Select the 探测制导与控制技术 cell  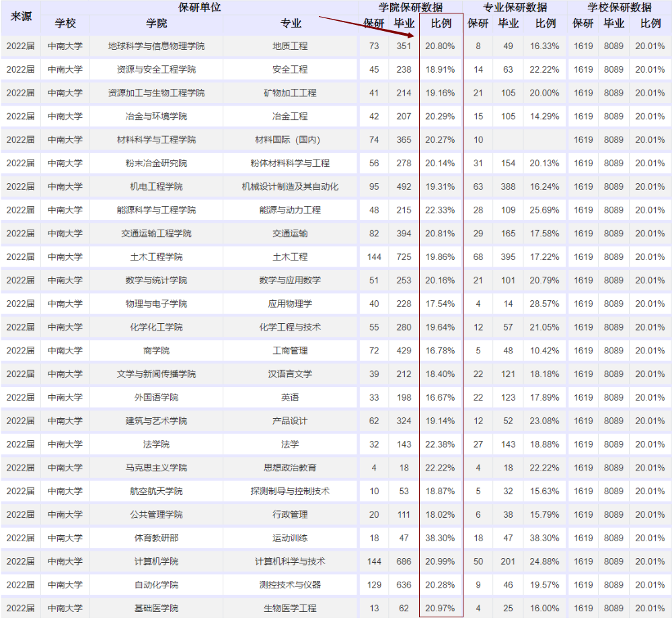(x=290, y=491)
